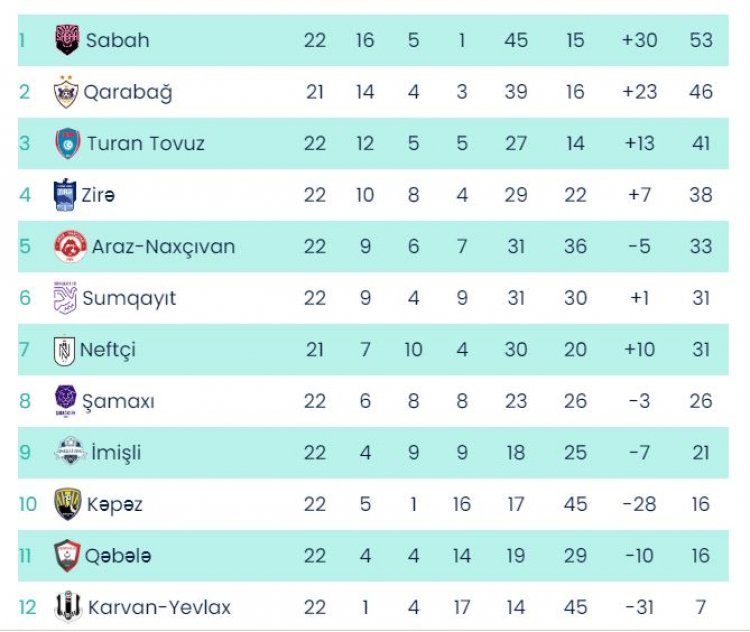Click the Turan Tovuz team name
The height and width of the screenshot is (632, 750).
[x=145, y=143]
